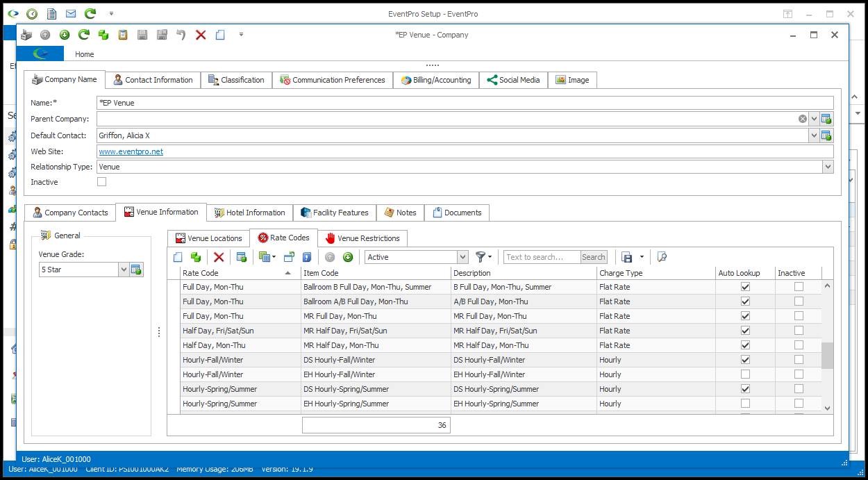Sort by the Item Code column header
The height and width of the screenshot is (480, 868).
point(376,273)
